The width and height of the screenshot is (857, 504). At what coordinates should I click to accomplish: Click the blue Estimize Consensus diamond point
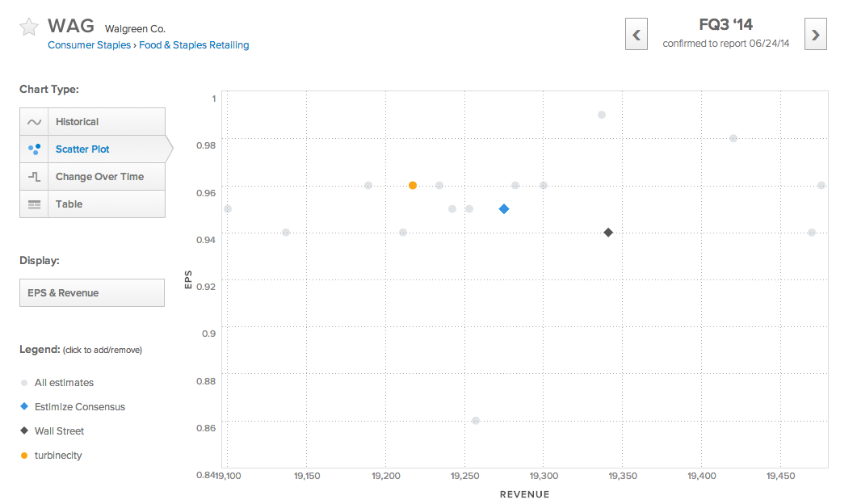pyautogui.click(x=504, y=209)
